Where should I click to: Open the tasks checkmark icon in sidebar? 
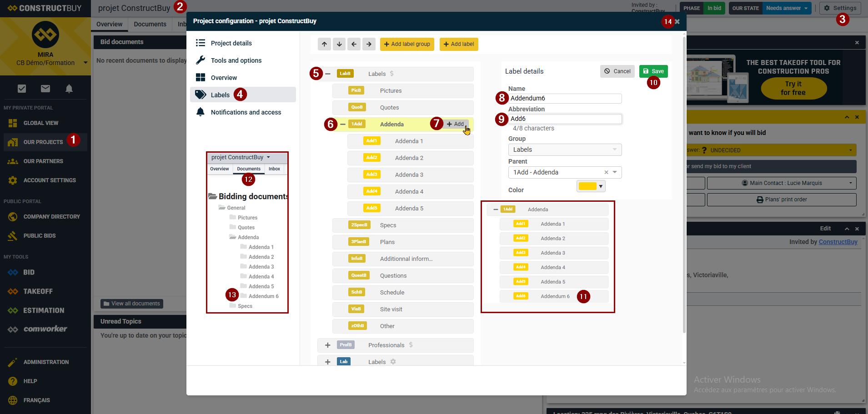(22, 89)
